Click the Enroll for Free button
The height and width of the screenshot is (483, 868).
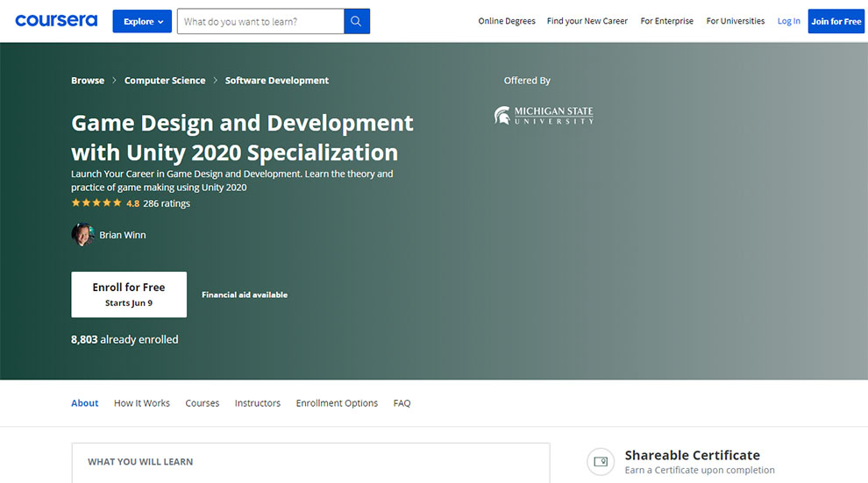coord(129,295)
